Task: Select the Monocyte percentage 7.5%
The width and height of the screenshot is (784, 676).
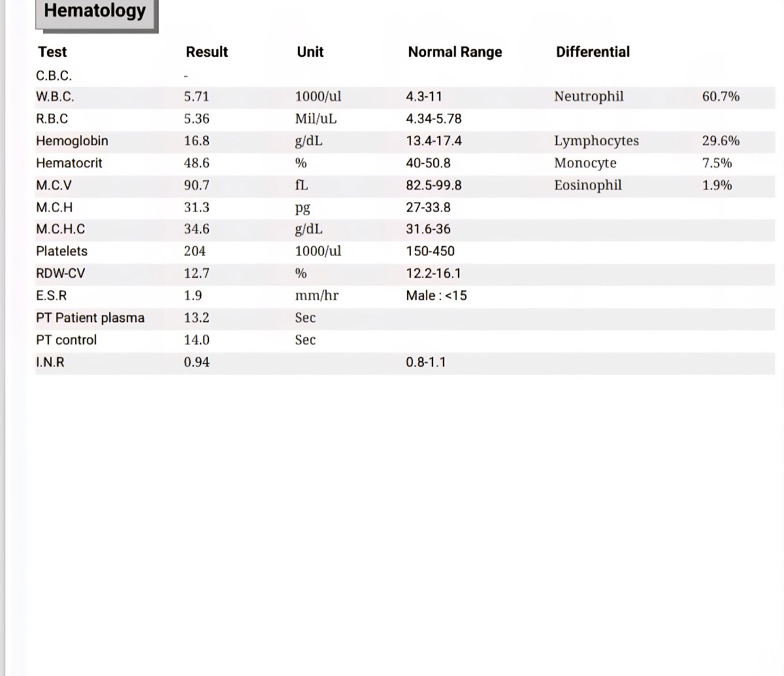Action: click(x=717, y=163)
